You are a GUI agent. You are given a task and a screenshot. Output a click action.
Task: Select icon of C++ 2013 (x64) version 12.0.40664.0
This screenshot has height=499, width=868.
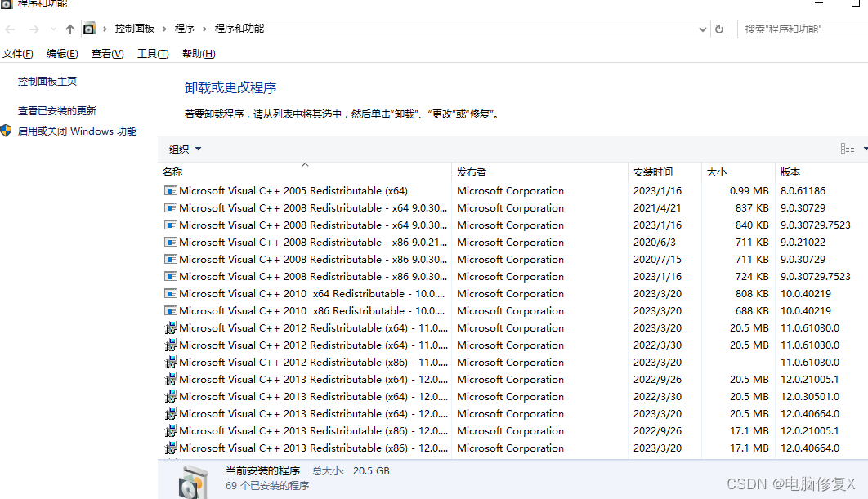coord(171,414)
